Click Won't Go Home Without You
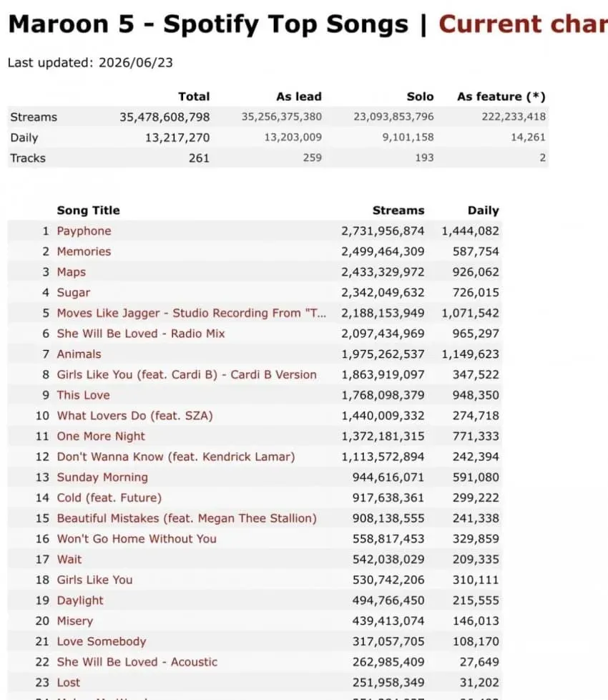 point(137,539)
